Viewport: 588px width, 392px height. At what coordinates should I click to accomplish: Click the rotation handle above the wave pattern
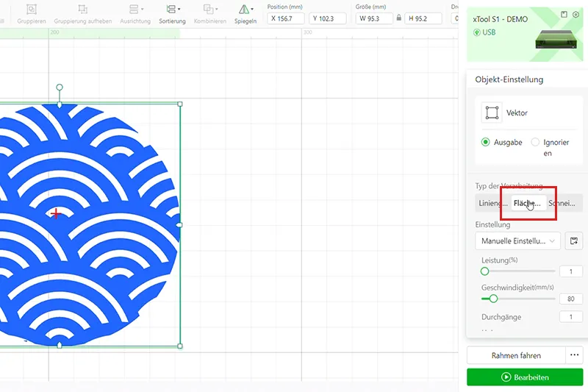pyautogui.click(x=60, y=88)
